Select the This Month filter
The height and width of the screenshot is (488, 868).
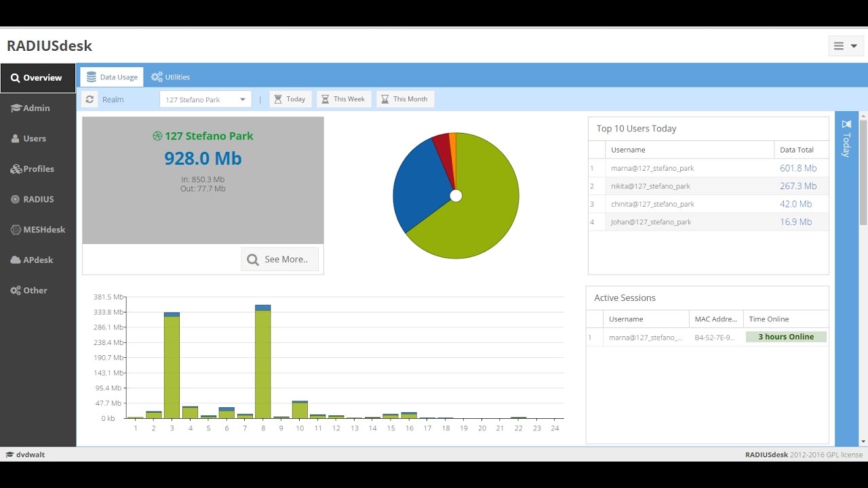[x=405, y=99]
